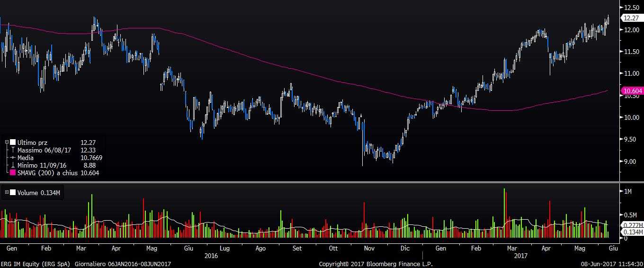
Task: Click the Nov month label on time axis
Action: [369, 248]
